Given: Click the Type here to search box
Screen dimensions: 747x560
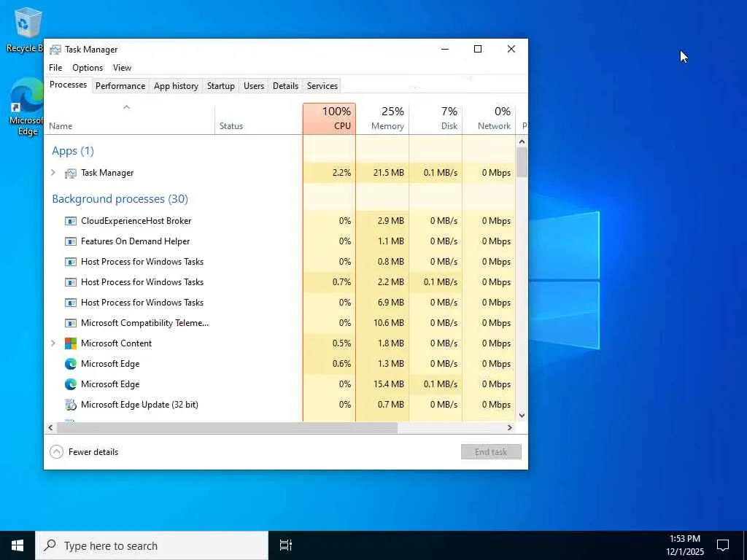Looking at the screenshot, I should [152, 545].
